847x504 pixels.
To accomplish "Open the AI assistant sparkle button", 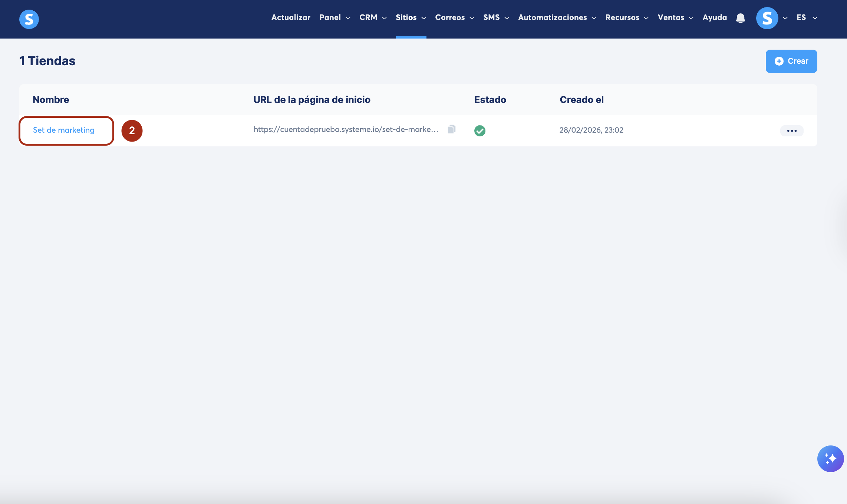I will pos(830,458).
